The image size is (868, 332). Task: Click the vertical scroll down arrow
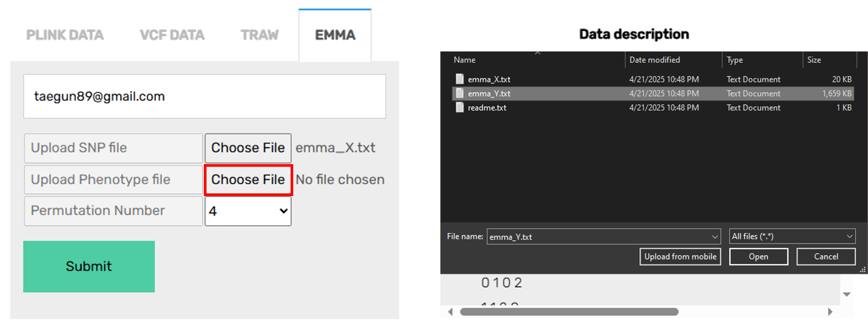tap(847, 294)
